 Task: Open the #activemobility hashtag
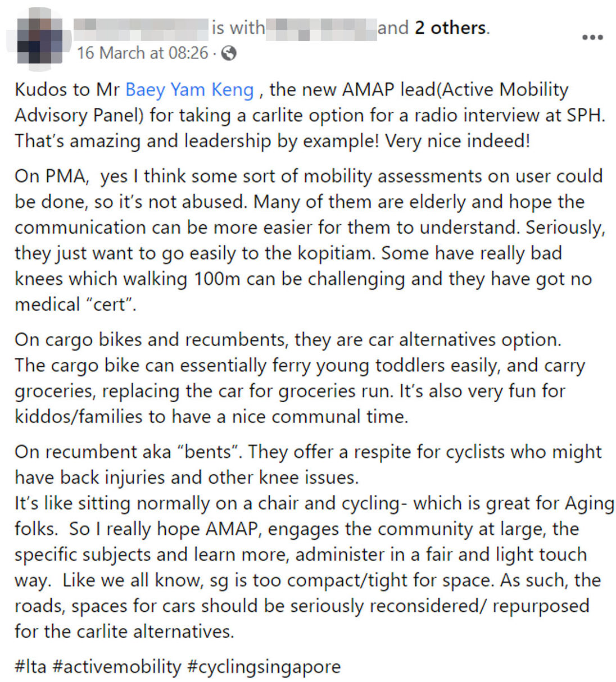coord(117,666)
